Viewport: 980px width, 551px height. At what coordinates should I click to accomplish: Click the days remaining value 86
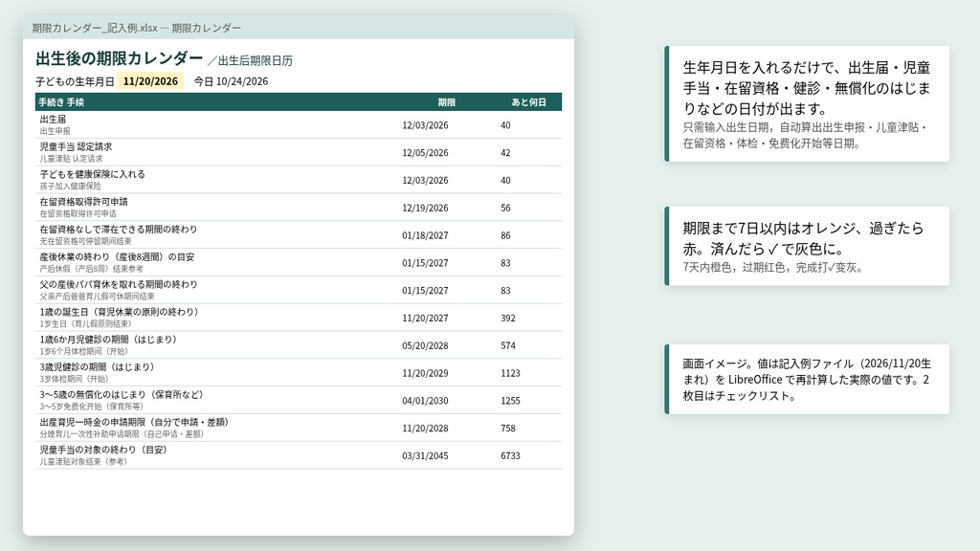505,235
